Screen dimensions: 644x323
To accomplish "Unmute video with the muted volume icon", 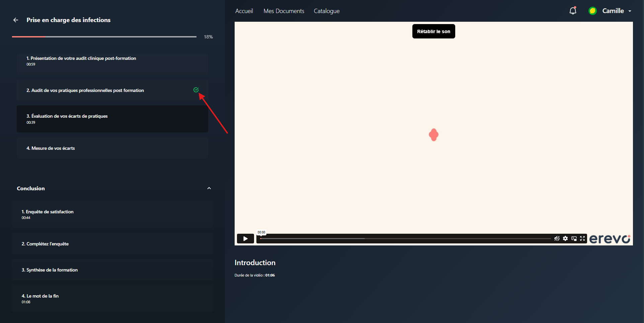I will [x=557, y=238].
